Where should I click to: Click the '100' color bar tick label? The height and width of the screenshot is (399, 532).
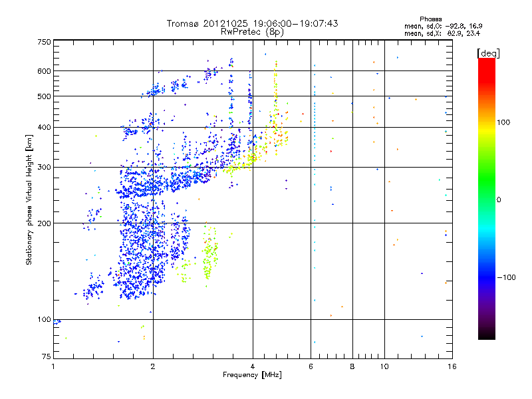point(503,122)
